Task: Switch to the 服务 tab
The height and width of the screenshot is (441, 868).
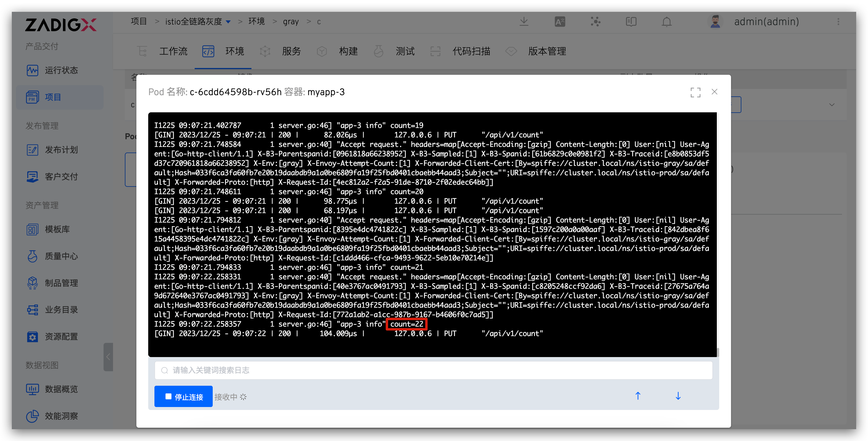Action: click(291, 51)
